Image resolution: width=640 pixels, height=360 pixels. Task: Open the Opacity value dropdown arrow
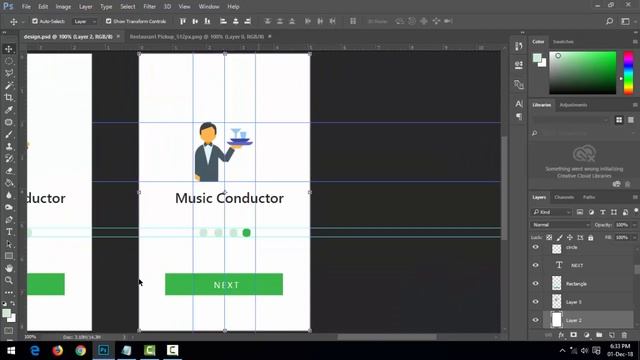[x=634, y=225]
